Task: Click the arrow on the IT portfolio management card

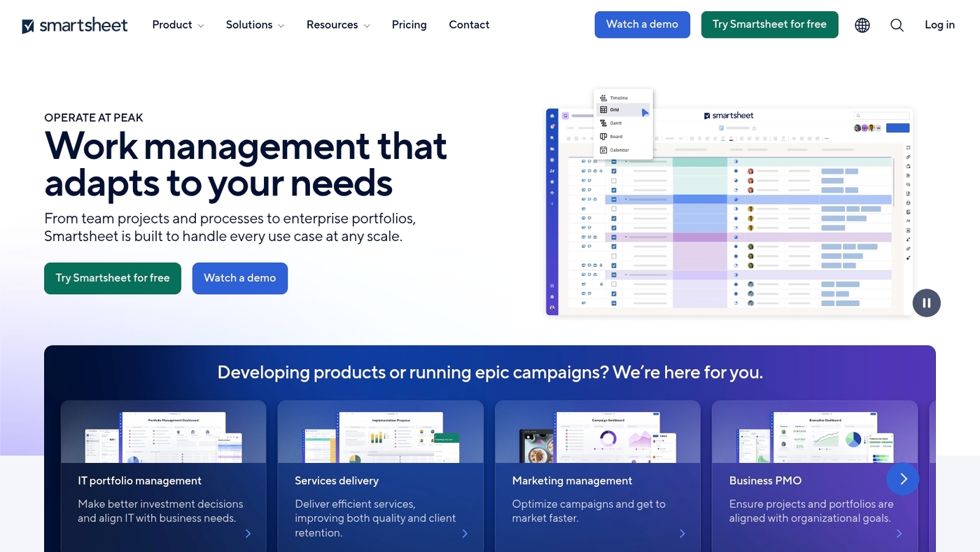Action: click(248, 534)
